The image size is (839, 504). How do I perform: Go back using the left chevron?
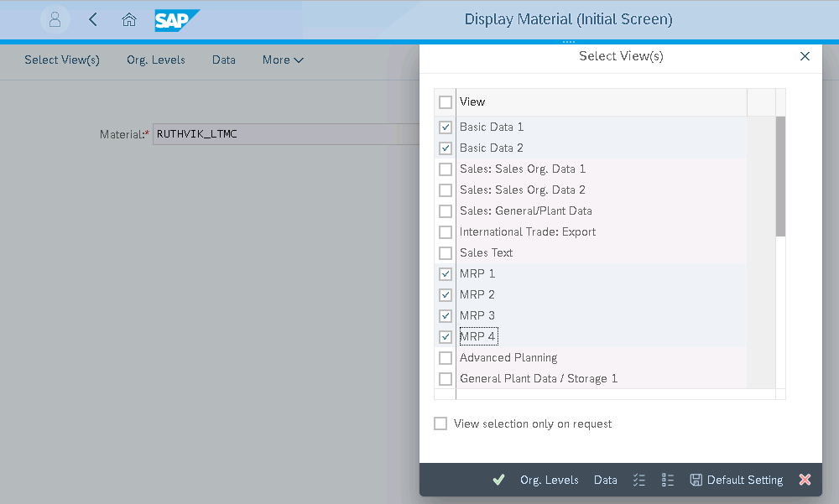93,19
